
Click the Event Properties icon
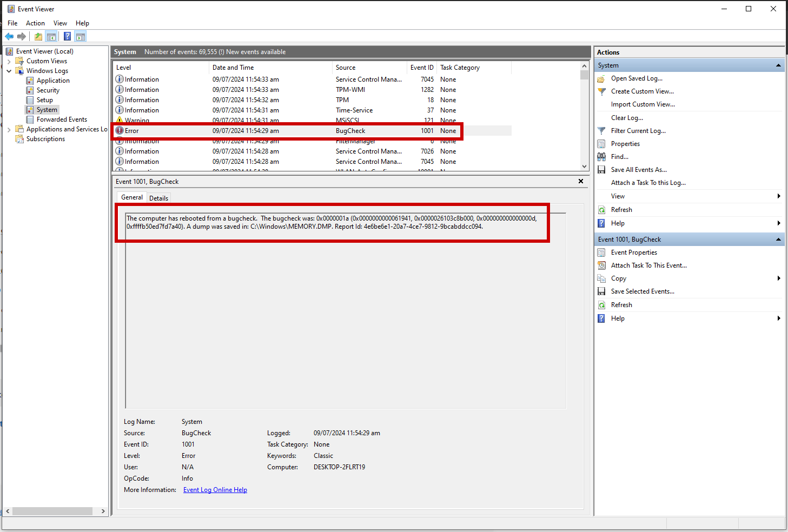(x=601, y=252)
